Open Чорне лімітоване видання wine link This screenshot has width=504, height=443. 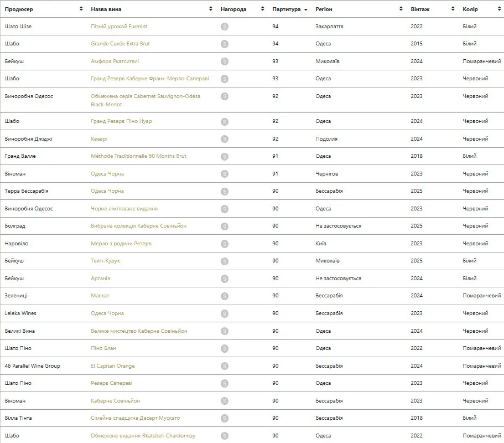tap(124, 209)
